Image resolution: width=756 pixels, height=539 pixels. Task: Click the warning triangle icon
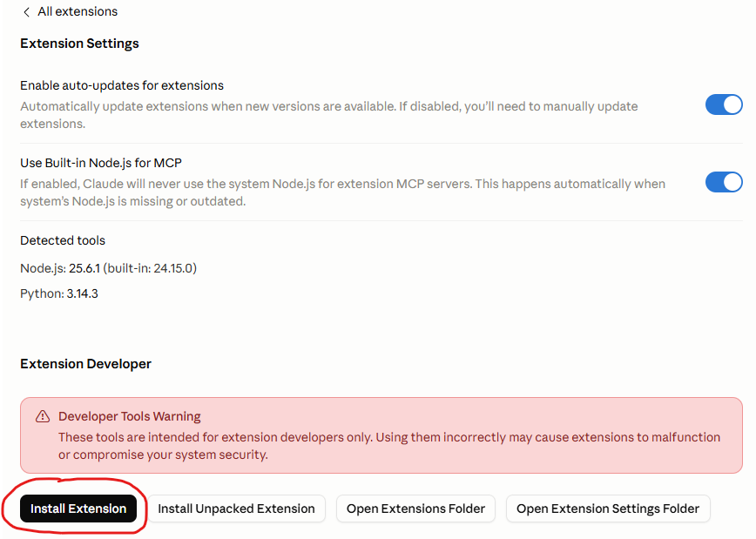coord(43,416)
